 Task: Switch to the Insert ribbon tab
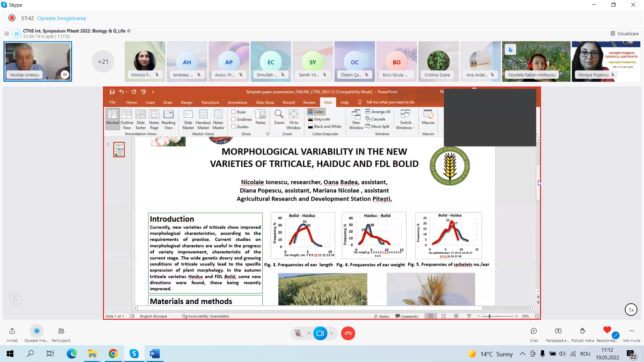tap(150, 102)
